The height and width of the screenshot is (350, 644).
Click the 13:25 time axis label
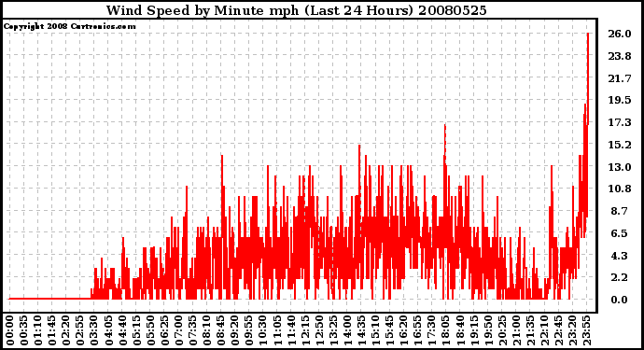[x=333, y=330]
